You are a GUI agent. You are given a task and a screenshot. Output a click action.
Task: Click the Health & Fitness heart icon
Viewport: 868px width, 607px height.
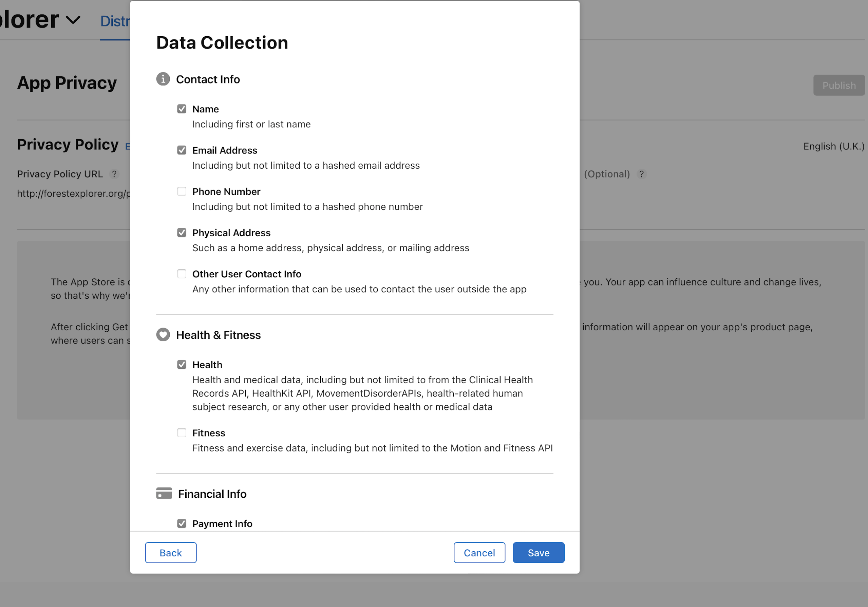click(162, 334)
